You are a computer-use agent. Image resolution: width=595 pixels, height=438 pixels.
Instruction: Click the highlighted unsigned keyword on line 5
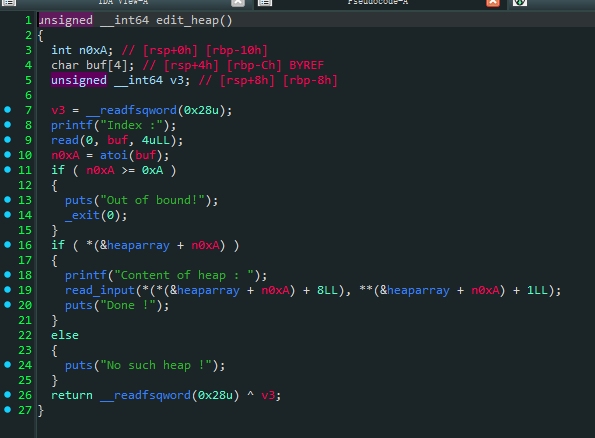pyautogui.click(x=79, y=80)
